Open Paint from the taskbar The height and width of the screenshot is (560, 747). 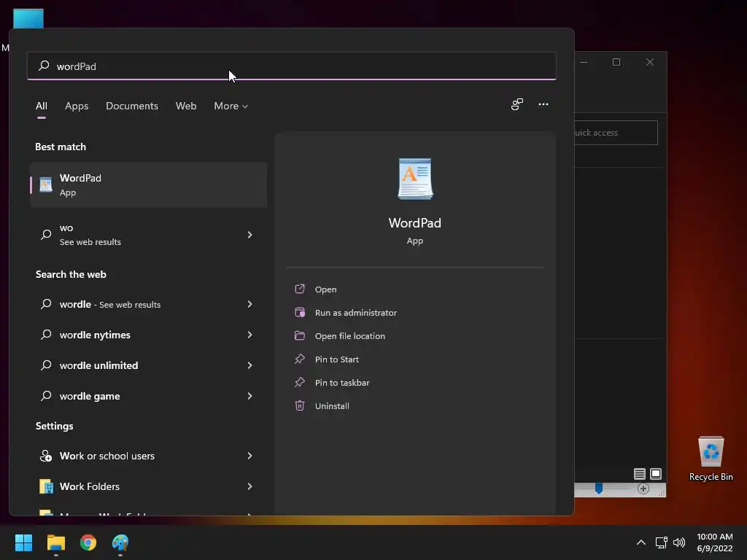(120, 542)
